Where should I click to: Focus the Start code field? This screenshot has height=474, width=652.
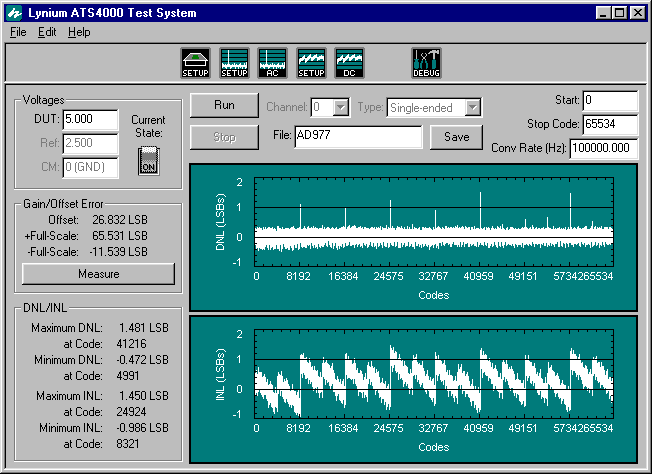[610, 101]
